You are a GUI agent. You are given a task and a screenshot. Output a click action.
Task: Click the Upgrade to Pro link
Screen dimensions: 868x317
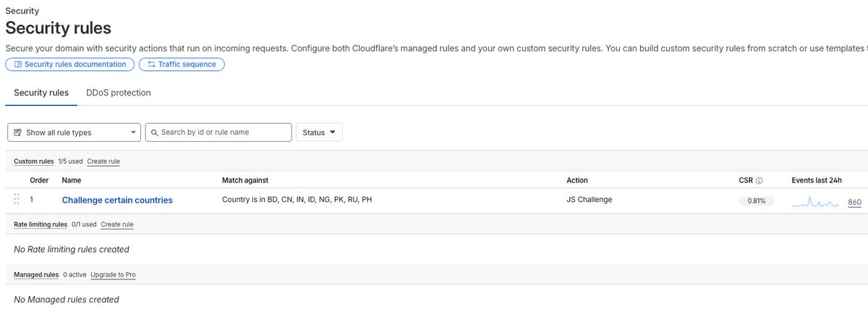[113, 275]
